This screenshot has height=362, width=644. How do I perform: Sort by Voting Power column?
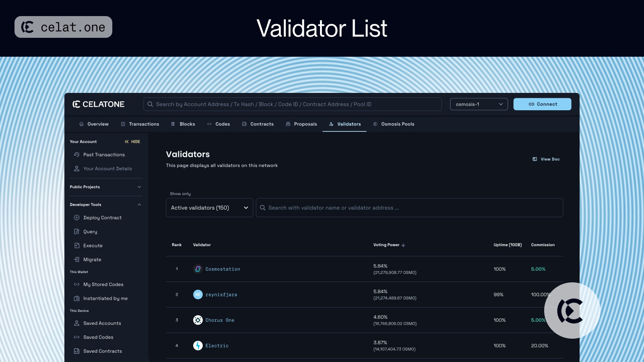click(x=389, y=245)
